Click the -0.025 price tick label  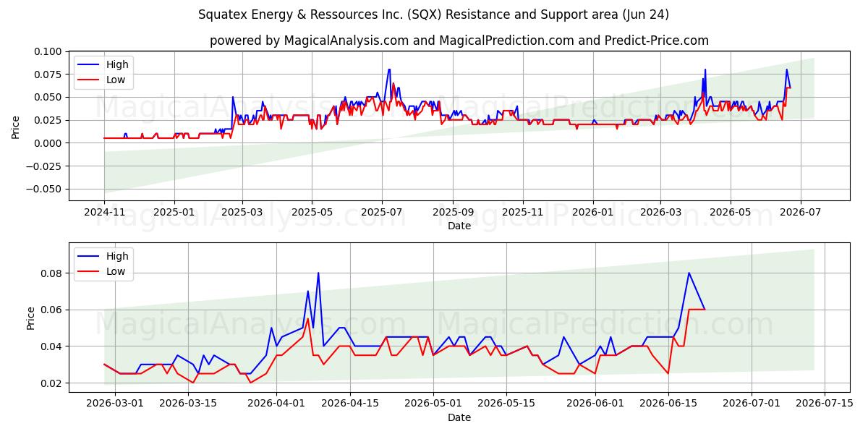[x=44, y=166]
